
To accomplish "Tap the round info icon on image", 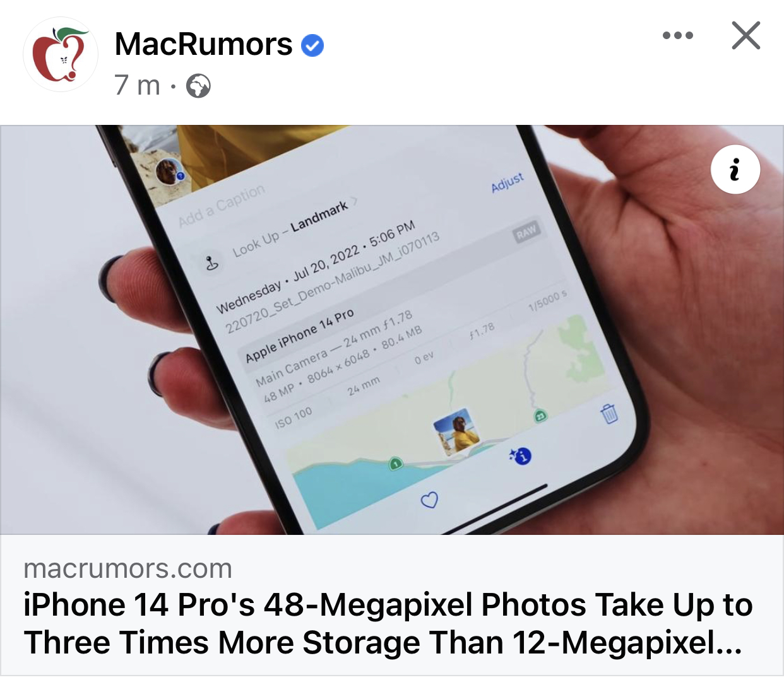I will click(735, 170).
